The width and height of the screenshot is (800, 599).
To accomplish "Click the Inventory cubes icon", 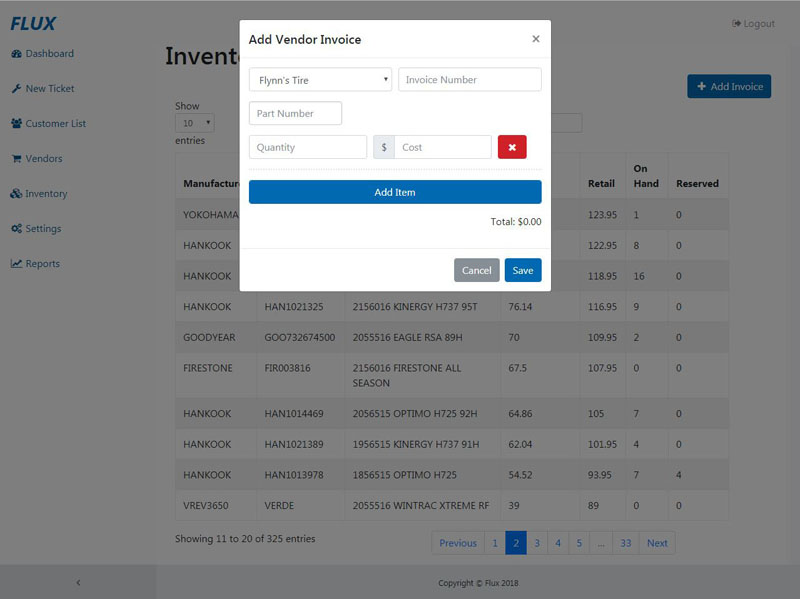I will click(x=17, y=194).
